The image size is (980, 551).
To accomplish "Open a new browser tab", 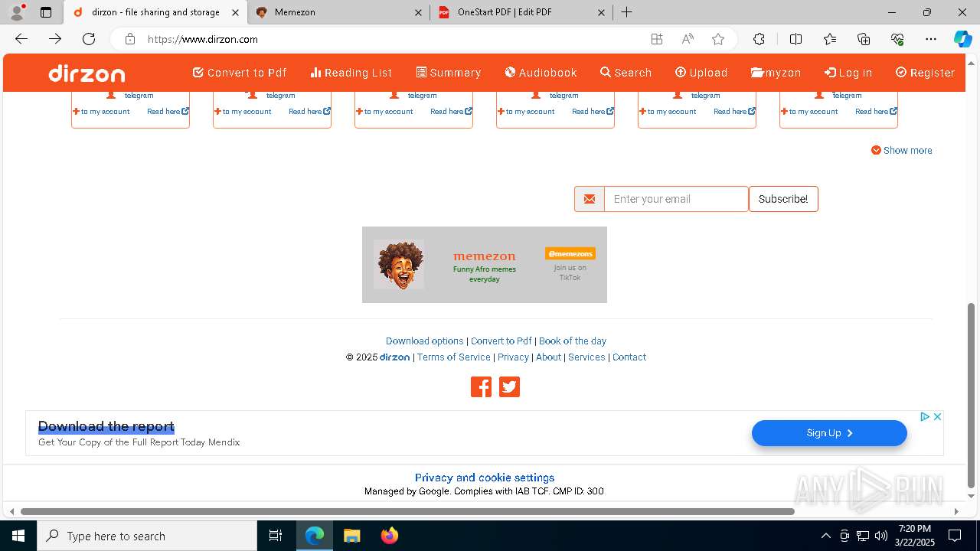I will [x=627, y=12].
